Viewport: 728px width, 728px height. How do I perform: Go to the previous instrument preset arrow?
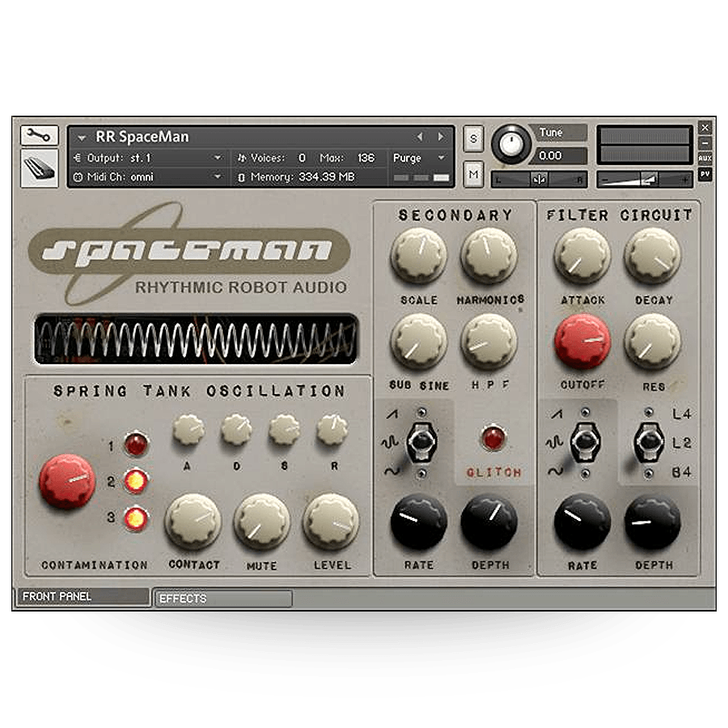pos(420,137)
